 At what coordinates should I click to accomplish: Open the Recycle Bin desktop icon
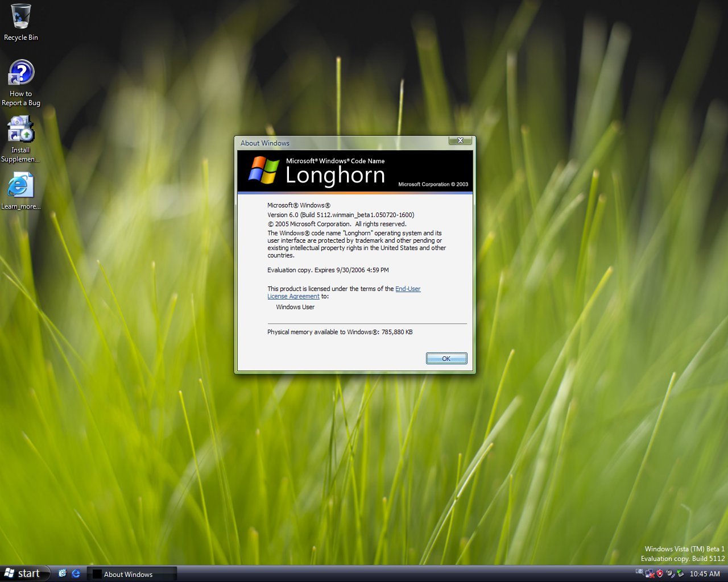click(21, 23)
